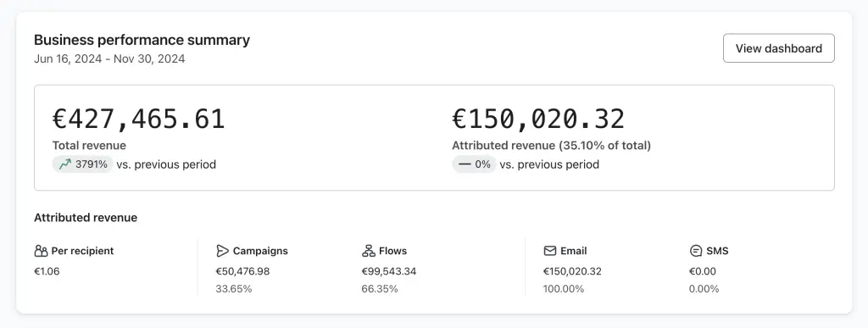Click the Attributed revenue section heading
The image size is (868, 328).
86,218
